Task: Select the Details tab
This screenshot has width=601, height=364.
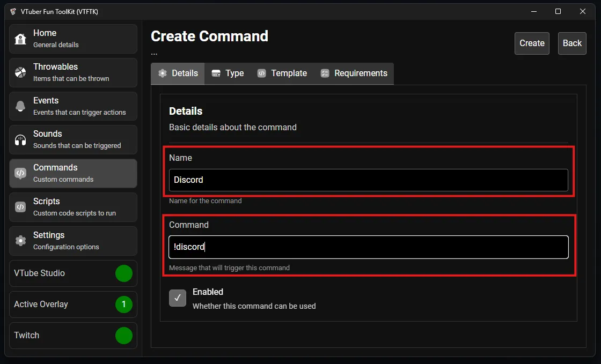Action: pos(178,73)
